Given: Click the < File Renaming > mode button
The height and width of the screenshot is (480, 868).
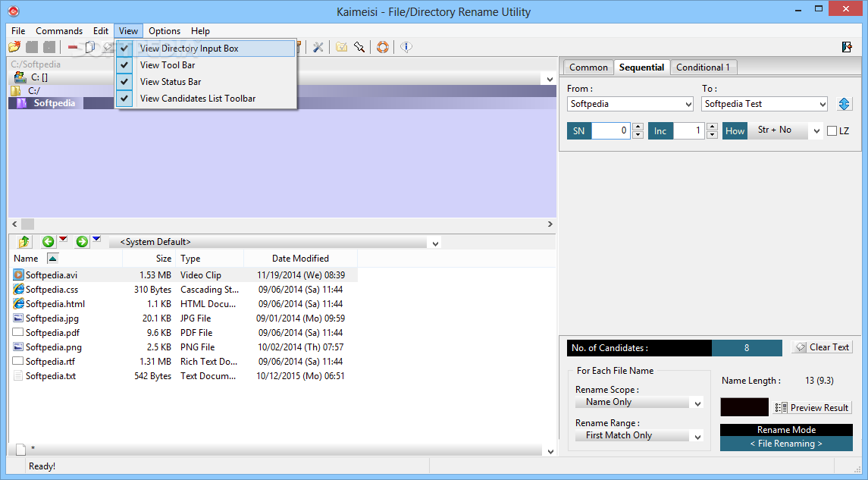Looking at the screenshot, I should tap(786, 444).
